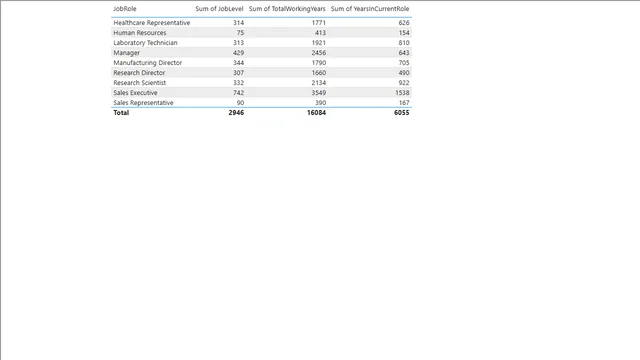Viewport: 640px width, 360px height.
Task: Click YearsInCurrentRole value 810
Action: point(404,43)
